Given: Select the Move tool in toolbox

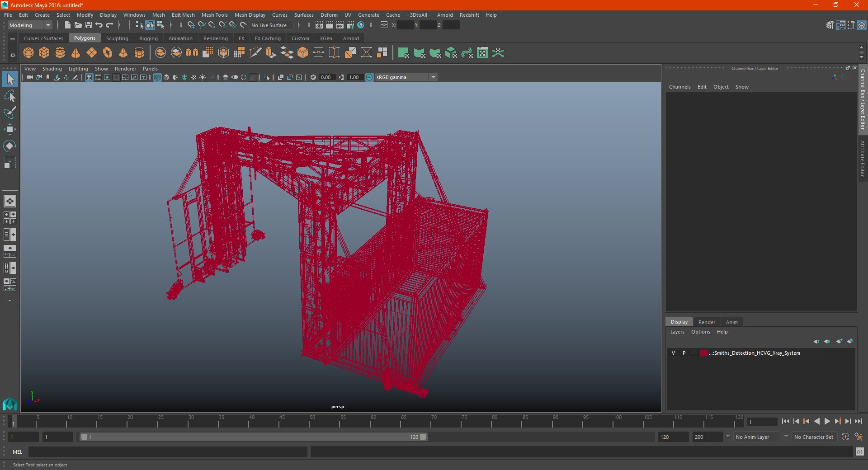Looking at the screenshot, I should click(10, 129).
